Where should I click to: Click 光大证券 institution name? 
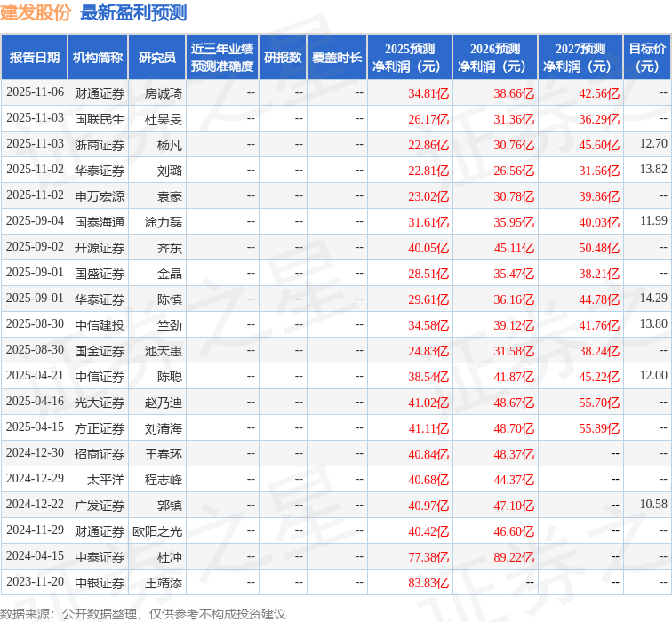(x=100, y=403)
